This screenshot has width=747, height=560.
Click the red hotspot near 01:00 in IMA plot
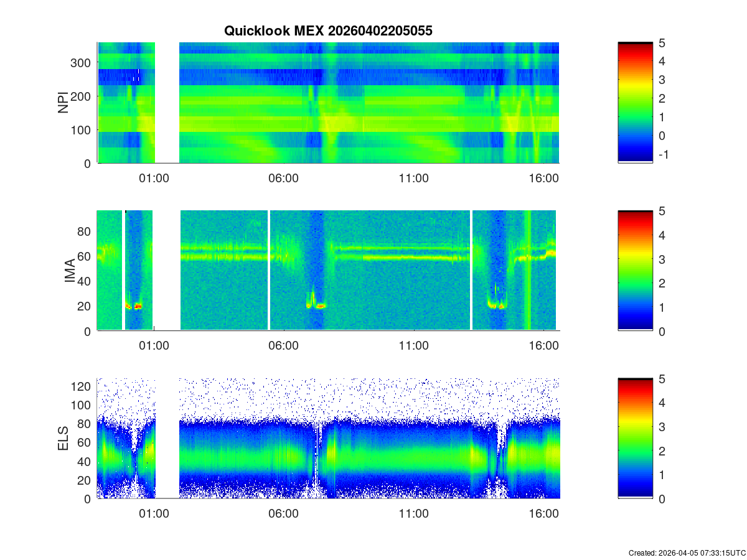(138, 306)
